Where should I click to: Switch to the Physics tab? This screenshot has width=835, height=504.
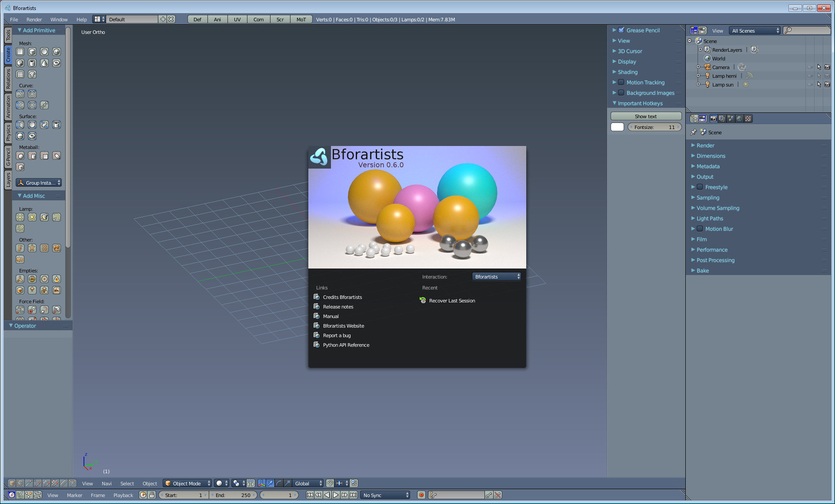coord(8,133)
